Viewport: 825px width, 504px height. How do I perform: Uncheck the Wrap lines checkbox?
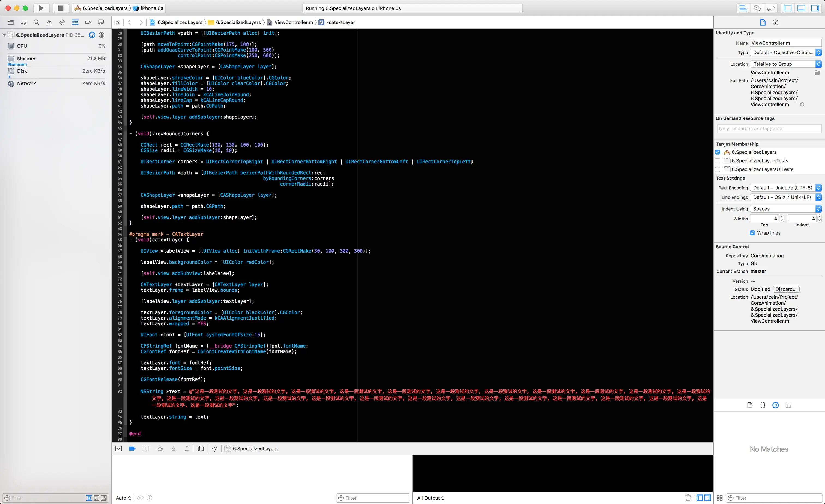pos(752,233)
